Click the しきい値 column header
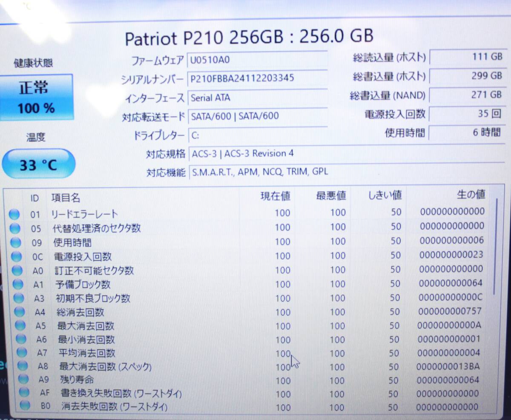Image resolution: width=511 pixels, height=420 pixels. 385,195
